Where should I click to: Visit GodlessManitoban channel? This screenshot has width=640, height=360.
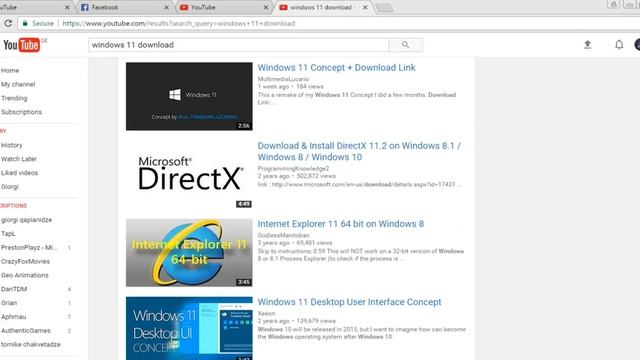(x=283, y=235)
